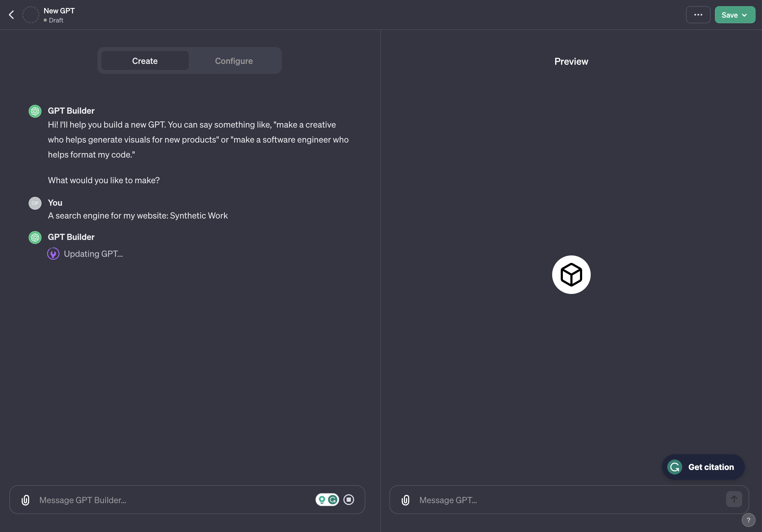
Task: Click the 'Updating GPT...' status text
Action: point(93,254)
